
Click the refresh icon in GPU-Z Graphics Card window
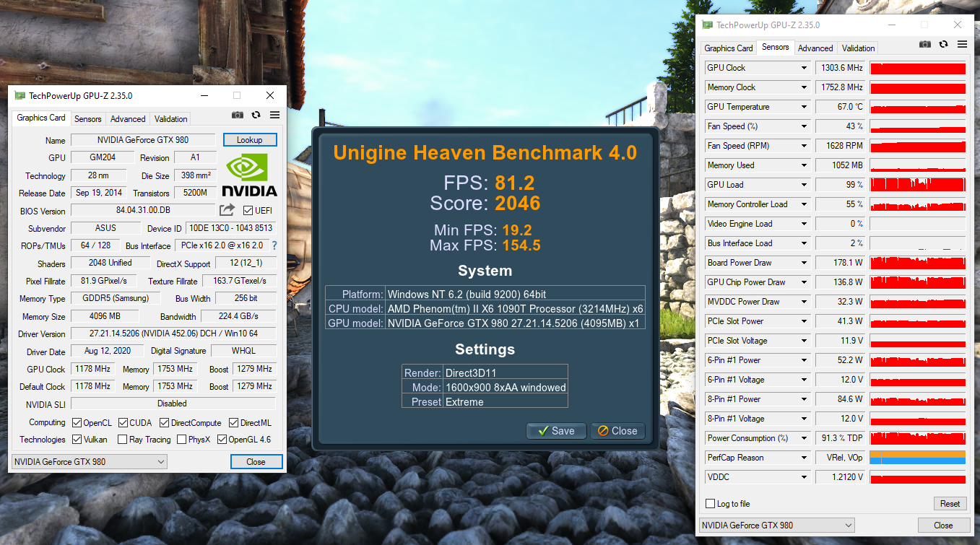256,115
